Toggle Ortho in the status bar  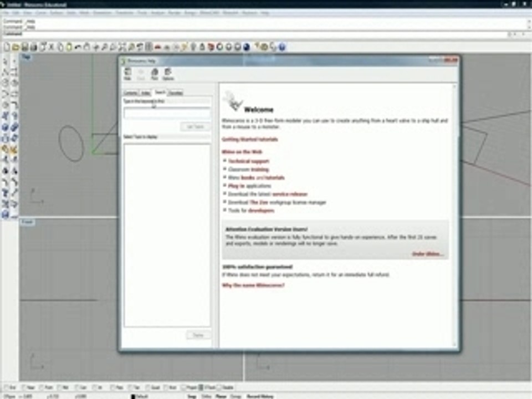[206, 396]
